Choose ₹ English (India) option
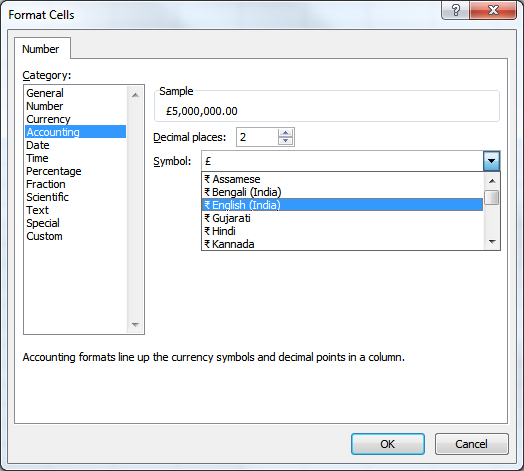The height and width of the screenshot is (471, 524). click(x=343, y=205)
